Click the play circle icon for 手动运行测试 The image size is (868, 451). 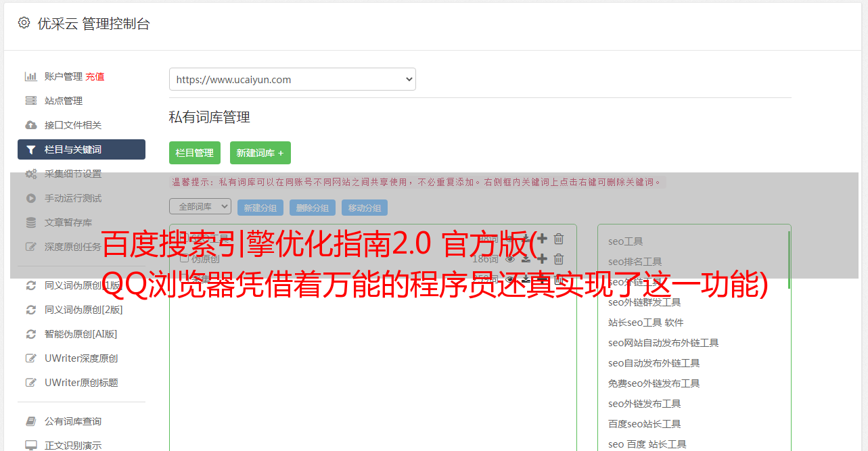30,198
